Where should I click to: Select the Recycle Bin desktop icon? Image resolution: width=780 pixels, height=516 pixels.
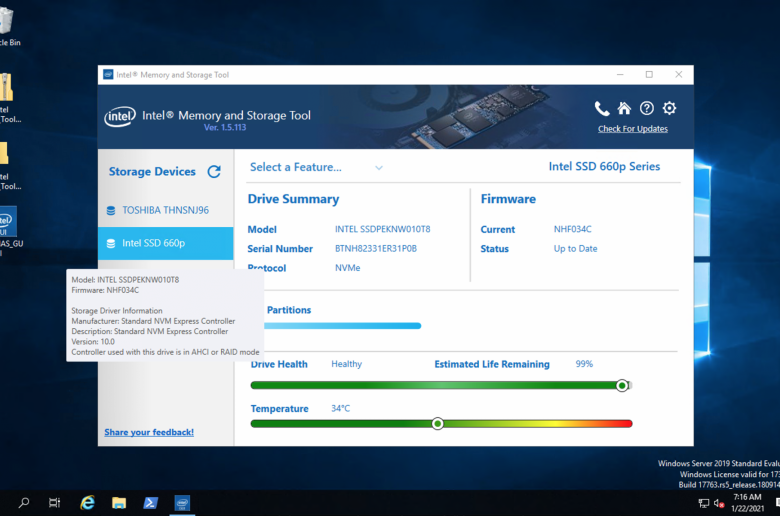[x=9, y=27]
